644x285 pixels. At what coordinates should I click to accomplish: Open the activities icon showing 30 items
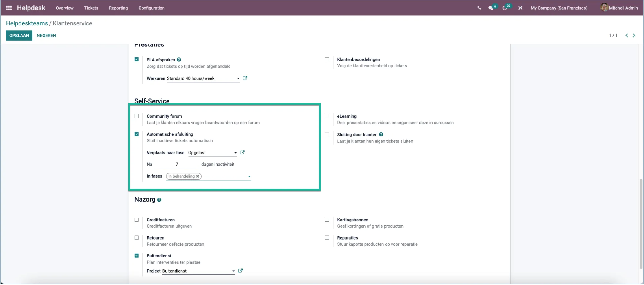[506, 8]
